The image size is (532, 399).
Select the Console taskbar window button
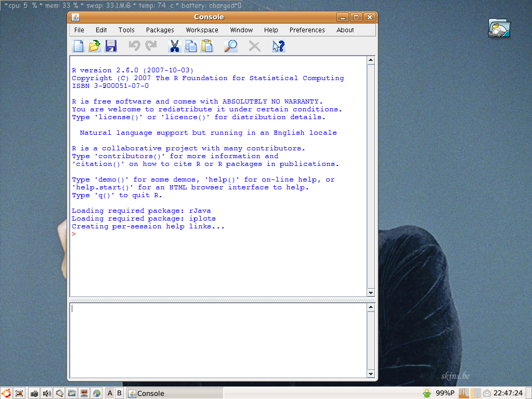point(175,393)
